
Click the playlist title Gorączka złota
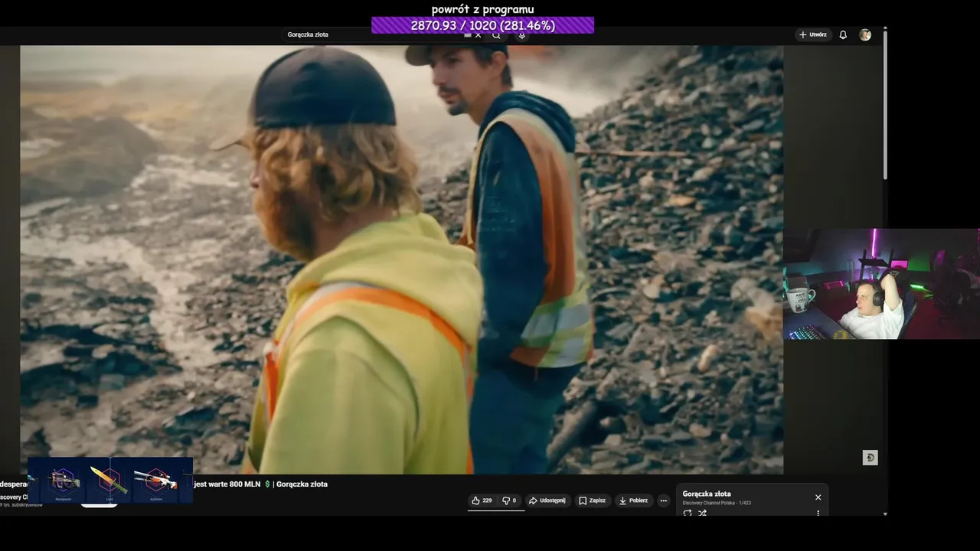[707, 494]
